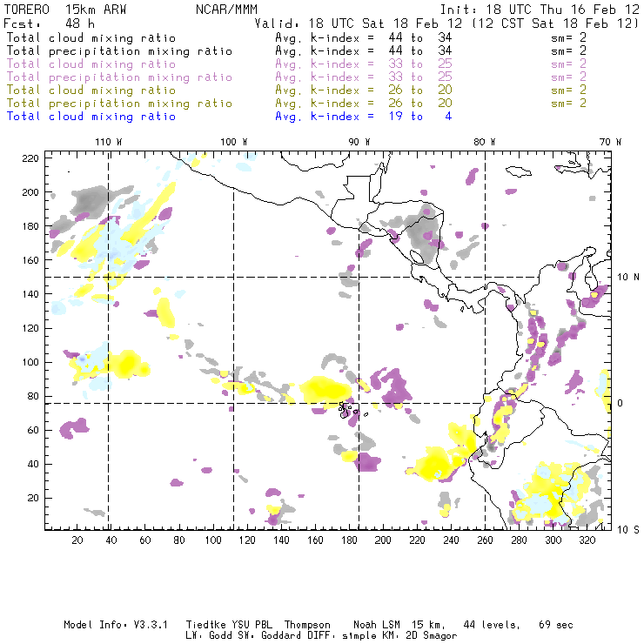Select the blue 'Total cloud mixing ratio' legend line
Viewport: 644px width, 644px height.
91,117
